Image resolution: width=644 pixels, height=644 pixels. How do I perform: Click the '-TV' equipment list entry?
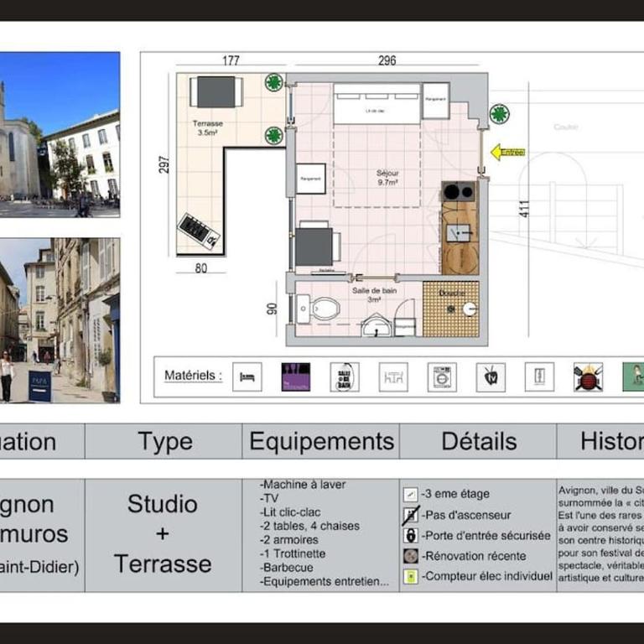pyautogui.click(x=269, y=499)
